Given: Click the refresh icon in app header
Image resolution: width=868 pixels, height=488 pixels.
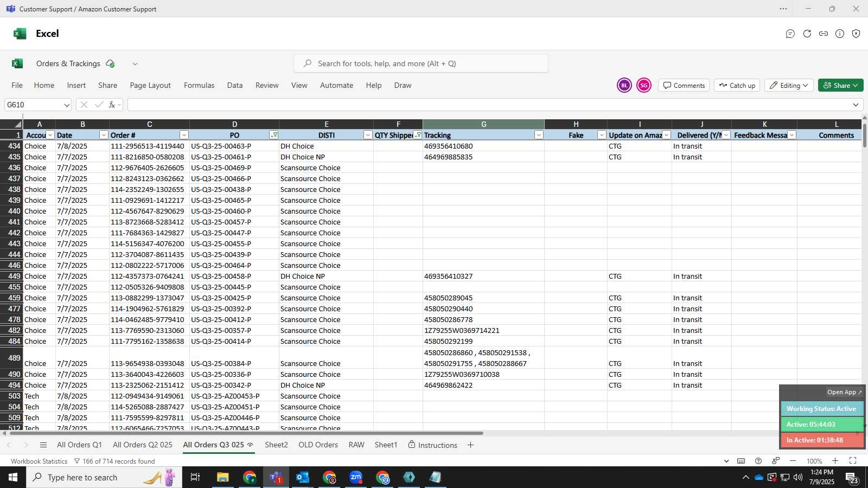Looking at the screenshot, I should coord(807,34).
